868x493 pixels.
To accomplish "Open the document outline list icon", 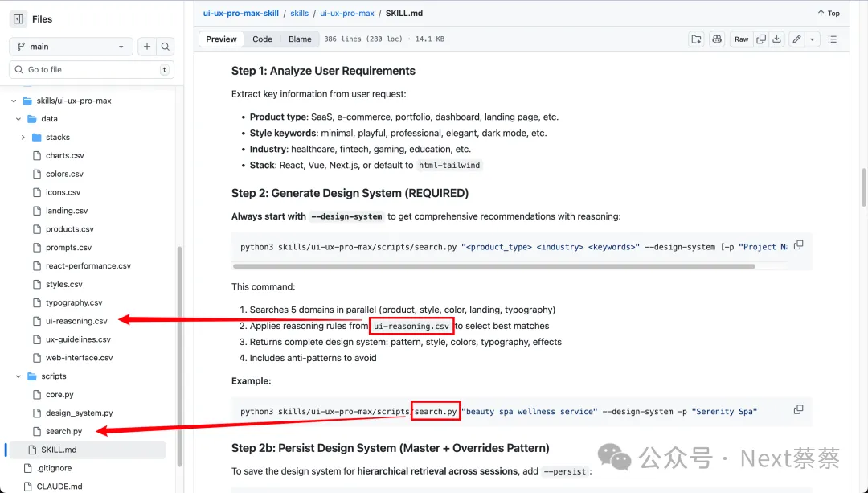I will point(833,39).
